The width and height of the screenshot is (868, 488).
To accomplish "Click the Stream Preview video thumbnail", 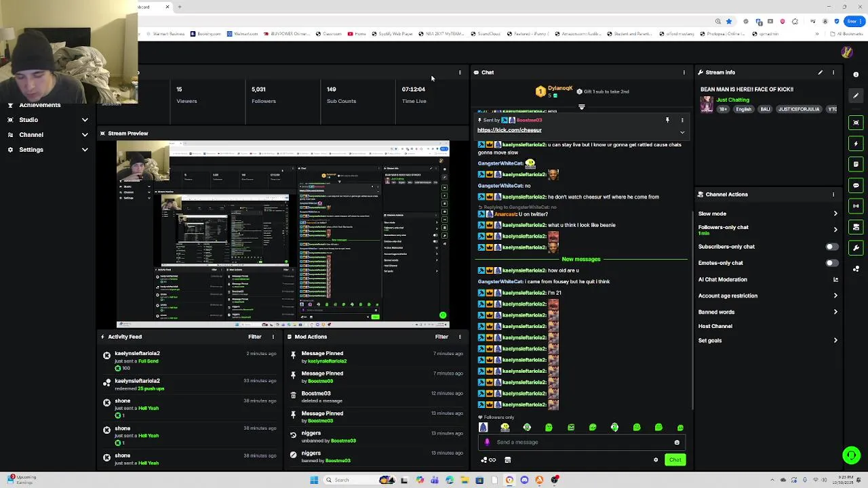I will pos(283,235).
